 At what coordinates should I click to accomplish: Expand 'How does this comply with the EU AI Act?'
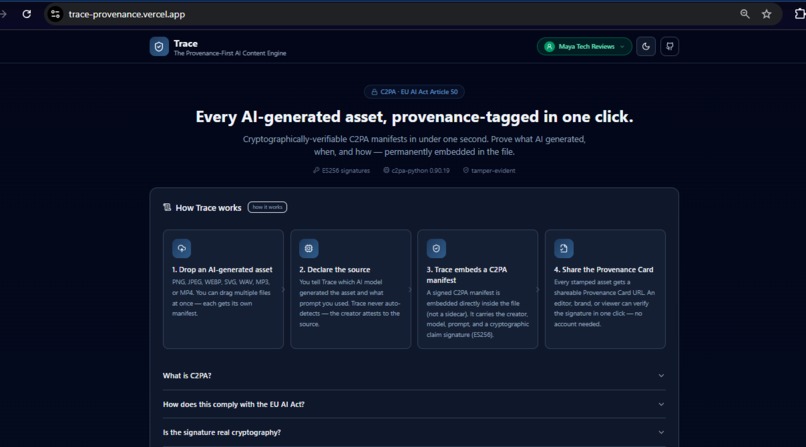pyautogui.click(x=414, y=404)
